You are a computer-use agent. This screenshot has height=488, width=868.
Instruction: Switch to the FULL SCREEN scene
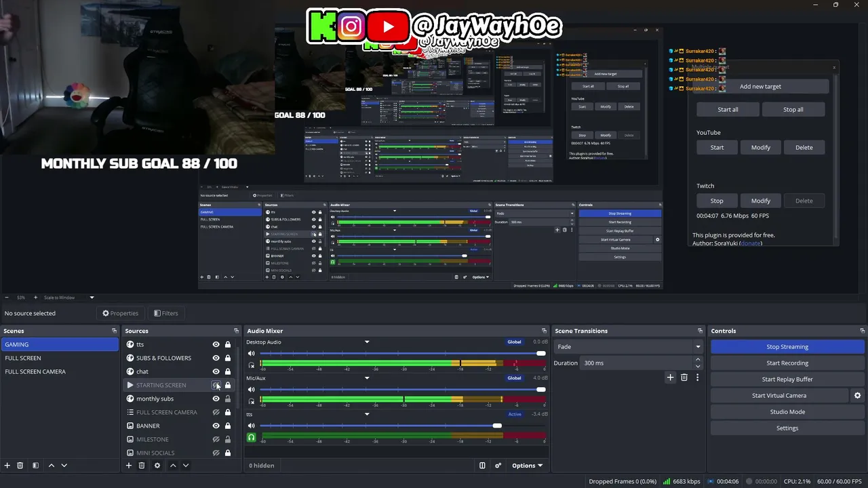(60, 358)
